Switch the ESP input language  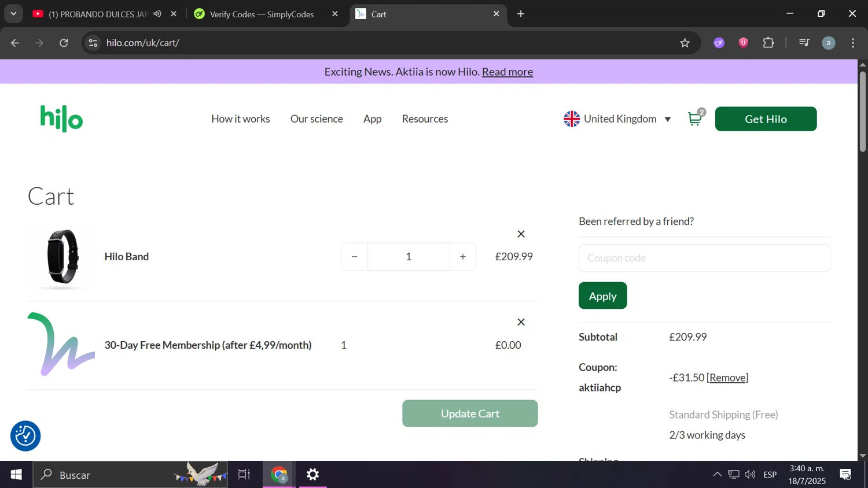(770, 475)
